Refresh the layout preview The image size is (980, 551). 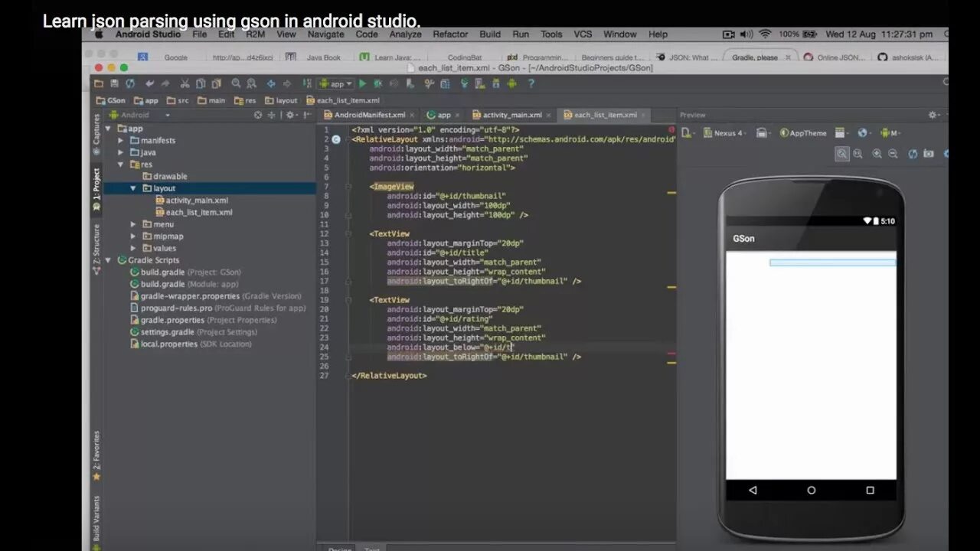(913, 154)
